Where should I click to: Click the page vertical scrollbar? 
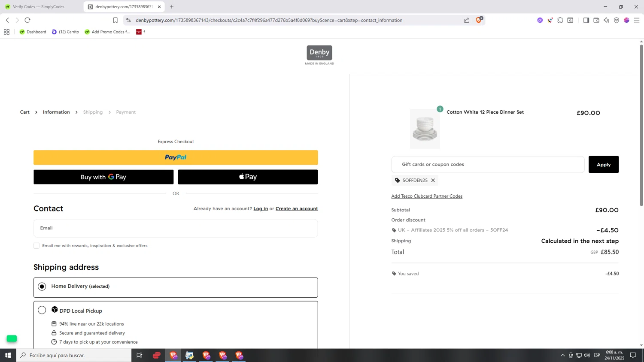[641, 124]
